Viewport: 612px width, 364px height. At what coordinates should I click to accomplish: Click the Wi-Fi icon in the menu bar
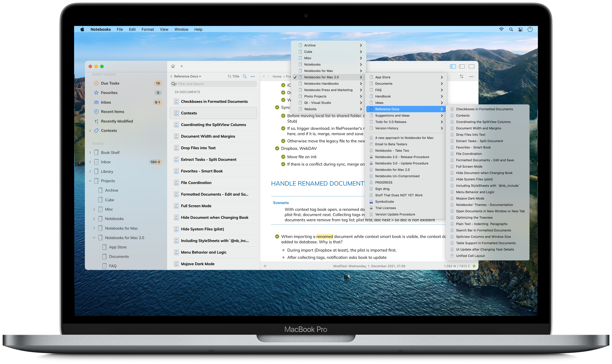(x=501, y=29)
